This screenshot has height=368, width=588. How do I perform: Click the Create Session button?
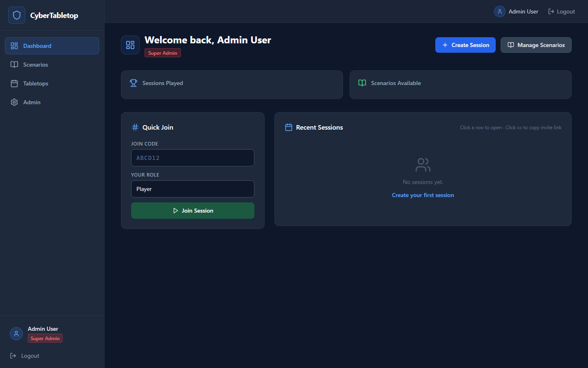point(465,45)
